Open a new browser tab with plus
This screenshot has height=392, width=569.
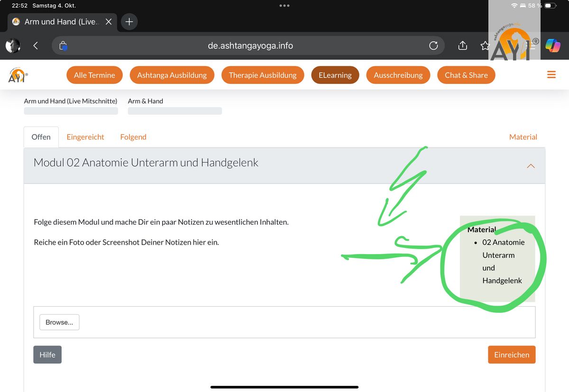tap(129, 22)
